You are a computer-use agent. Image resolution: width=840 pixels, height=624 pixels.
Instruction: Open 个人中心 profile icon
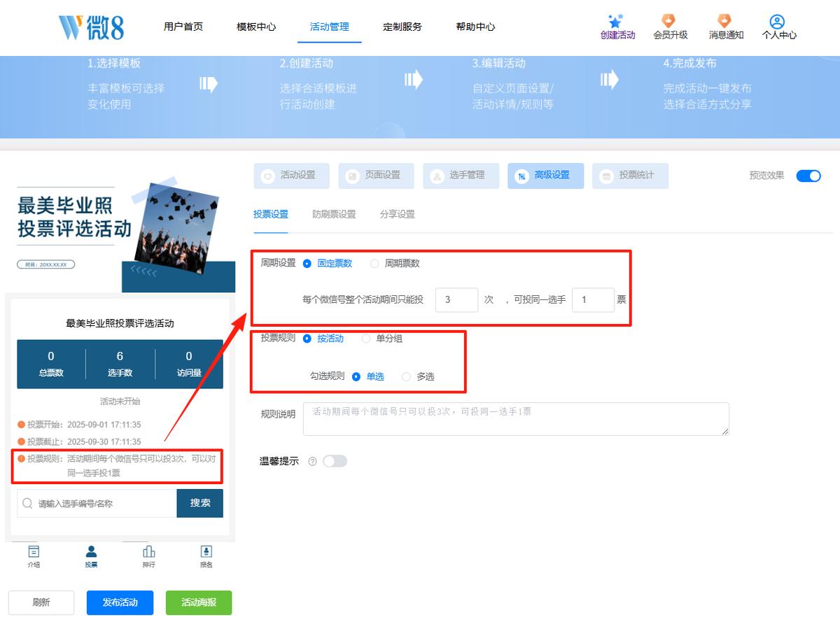[x=777, y=22]
